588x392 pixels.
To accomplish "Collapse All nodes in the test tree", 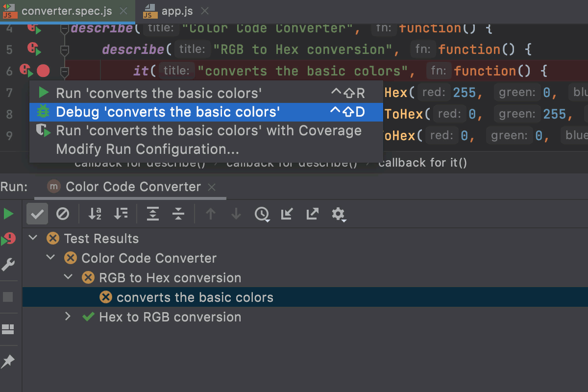I will pyautogui.click(x=178, y=214).
